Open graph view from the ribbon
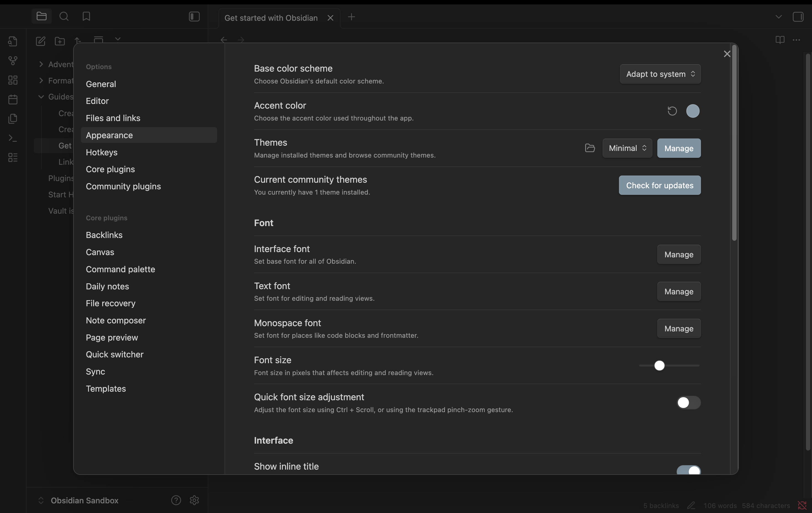This screenshot has width=812, height=513. click(13, 61)
